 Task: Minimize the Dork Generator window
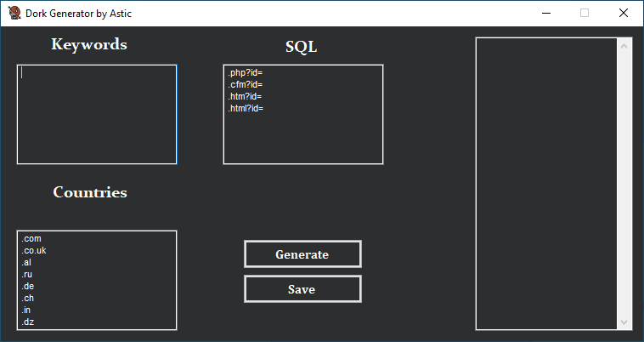(x=546, y=13)
